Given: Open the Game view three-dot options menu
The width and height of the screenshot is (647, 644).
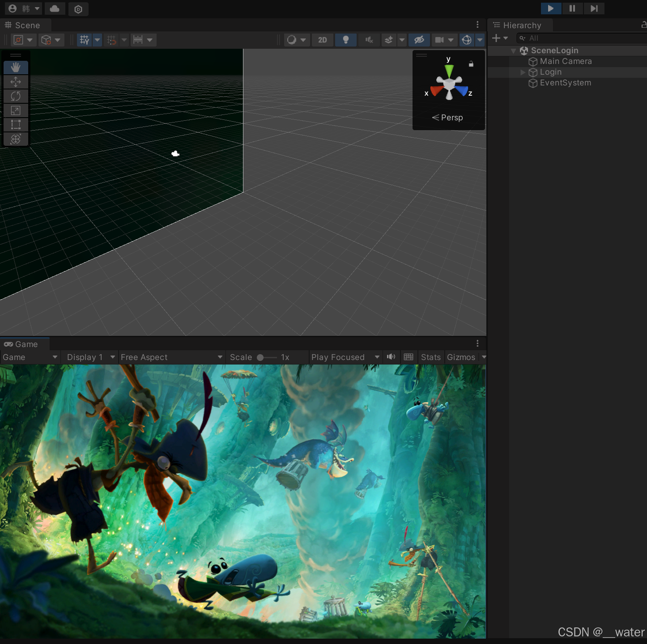Looking at the screenshot, I should pyautogui.click(x=477, y=343).
